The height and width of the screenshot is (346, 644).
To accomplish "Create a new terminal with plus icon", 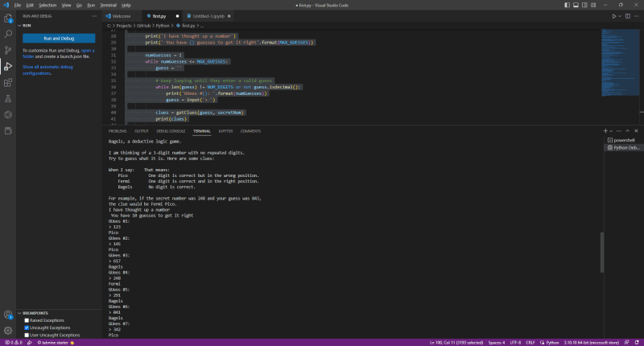I will pyautogui.click(x=605, y=131).
